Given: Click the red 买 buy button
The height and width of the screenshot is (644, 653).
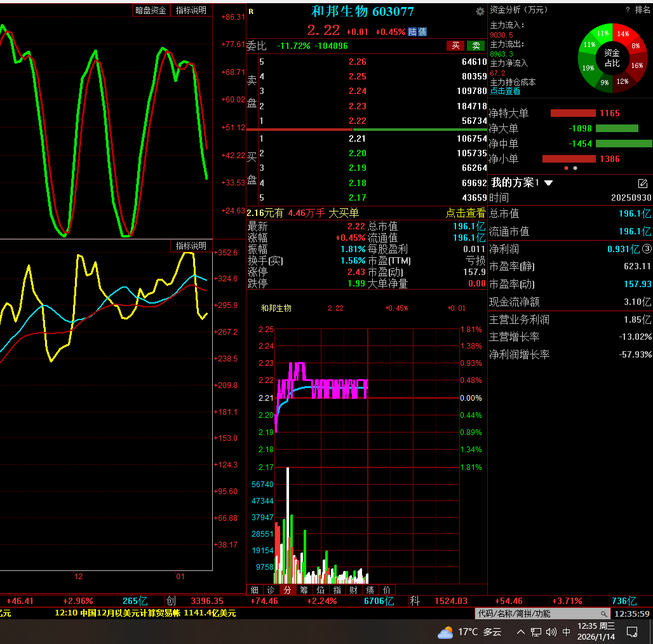Looking at the screenshot, I should pyautogui.click(x=455, y=46).
